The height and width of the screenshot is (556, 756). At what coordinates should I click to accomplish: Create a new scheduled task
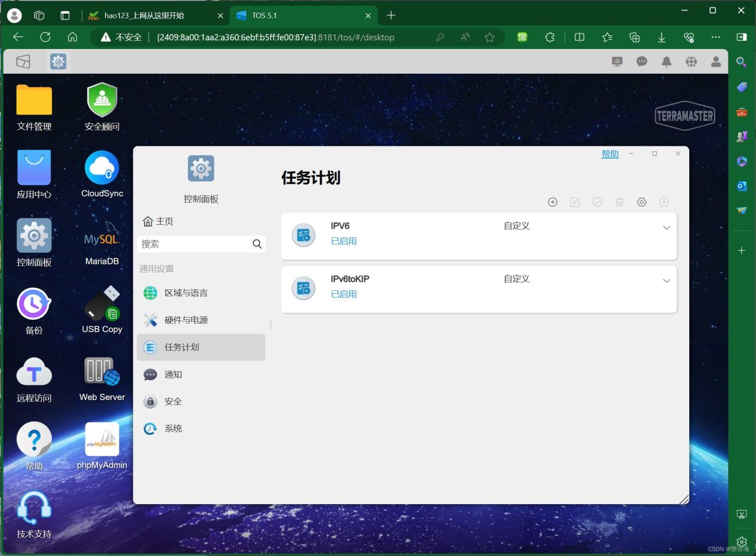point(552,202)
